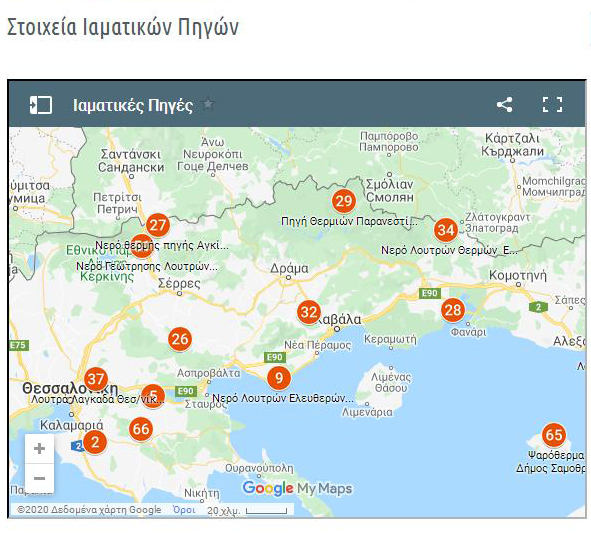This screenshot has width=591, height=534.
Task: Click the Κεραμωτή place label
Action: coord(390,340)
